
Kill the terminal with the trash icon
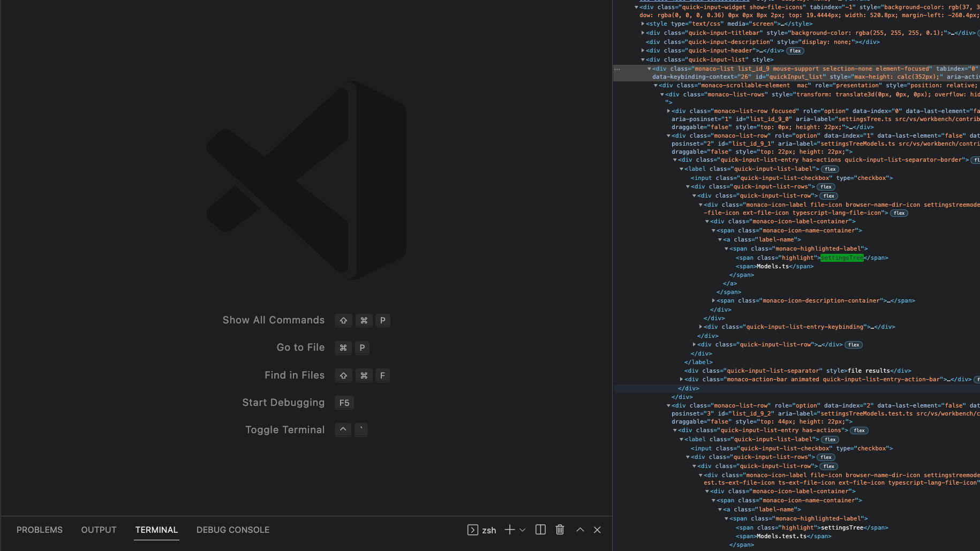560,530
